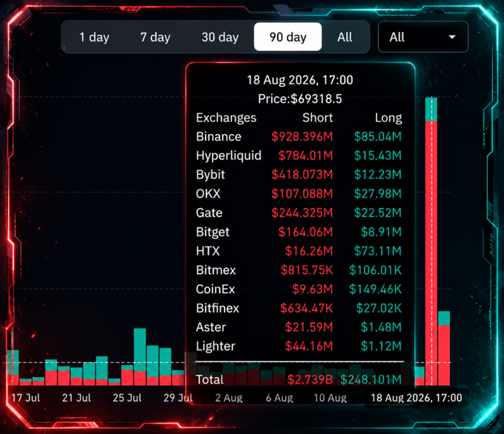Image resolution: width=504 pixels, height=434 pixels.
Task: Click the Gate exchange label
Action: point(209,213)
